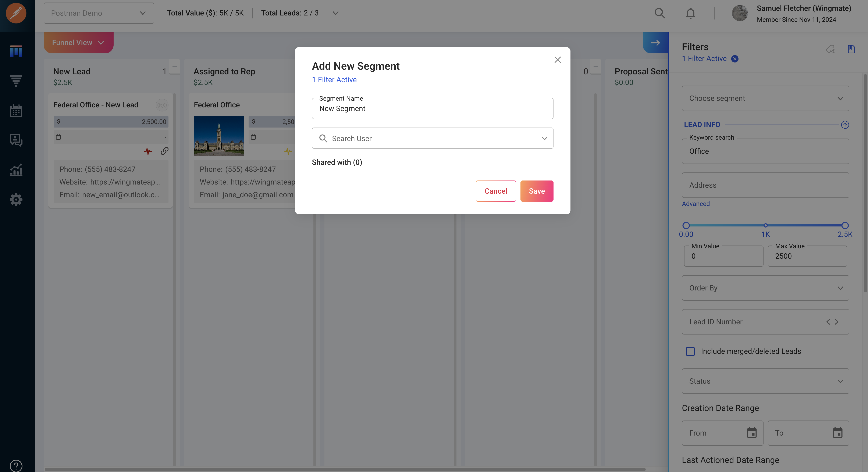Open the calendar sidebar icon
The height and width of the screenshot is (472, 868).
pos(16,111)
